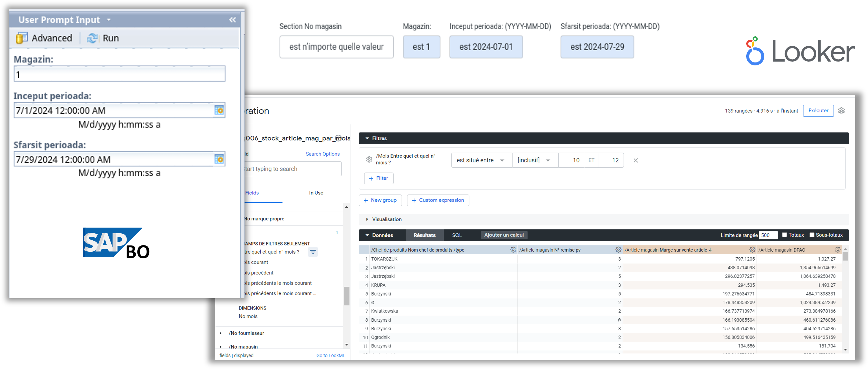Click the Limite de rangée input field
The height and width of the screenshot is (369, 868).
click(768, 235)
